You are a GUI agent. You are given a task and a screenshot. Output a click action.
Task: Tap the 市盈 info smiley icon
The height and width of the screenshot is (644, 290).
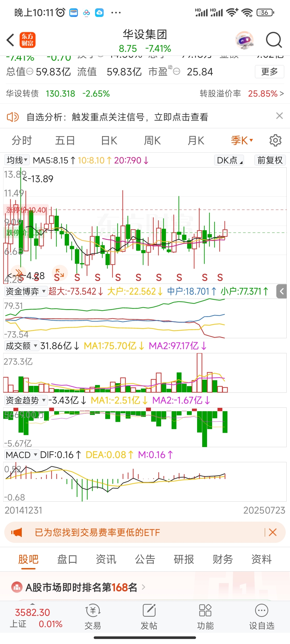176,72
